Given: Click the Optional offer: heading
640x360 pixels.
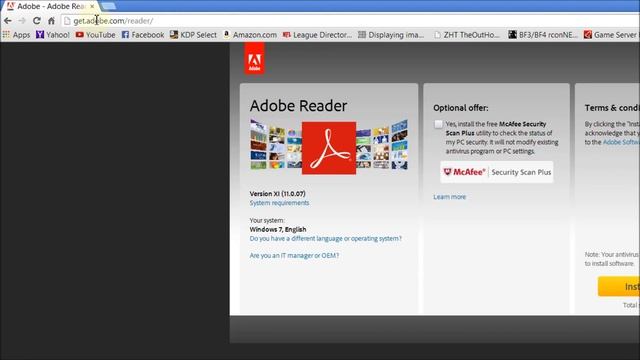Looking at the screenshot, I should [461, 108].
